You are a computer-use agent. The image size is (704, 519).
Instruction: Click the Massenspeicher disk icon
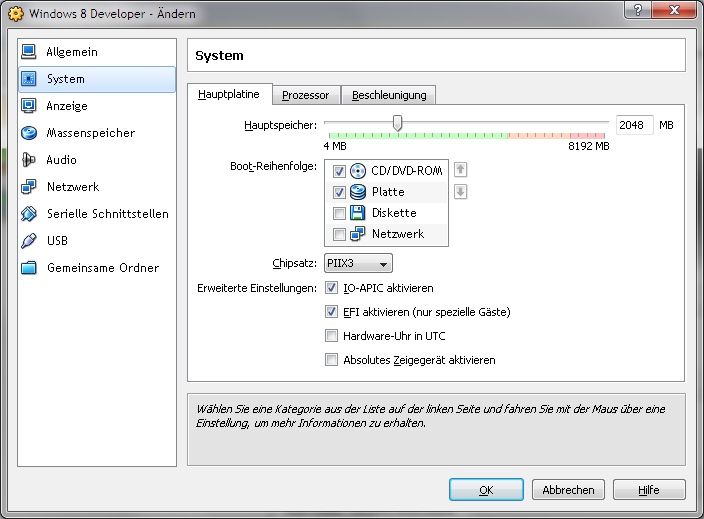29,133
